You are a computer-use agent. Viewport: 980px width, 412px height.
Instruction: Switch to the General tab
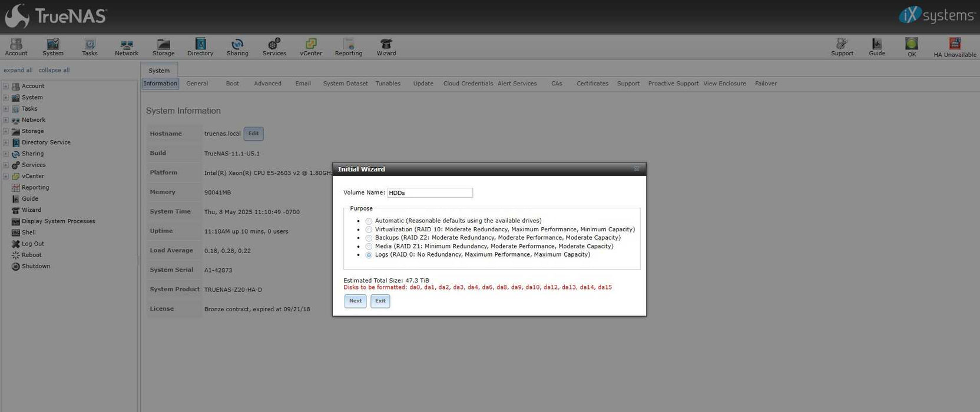pos(197,84)
